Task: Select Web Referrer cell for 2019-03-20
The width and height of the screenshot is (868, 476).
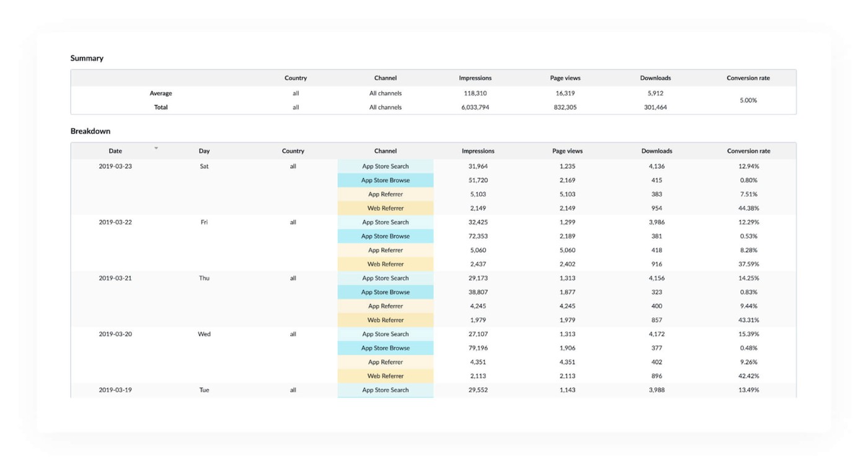Action: point(385,376)
